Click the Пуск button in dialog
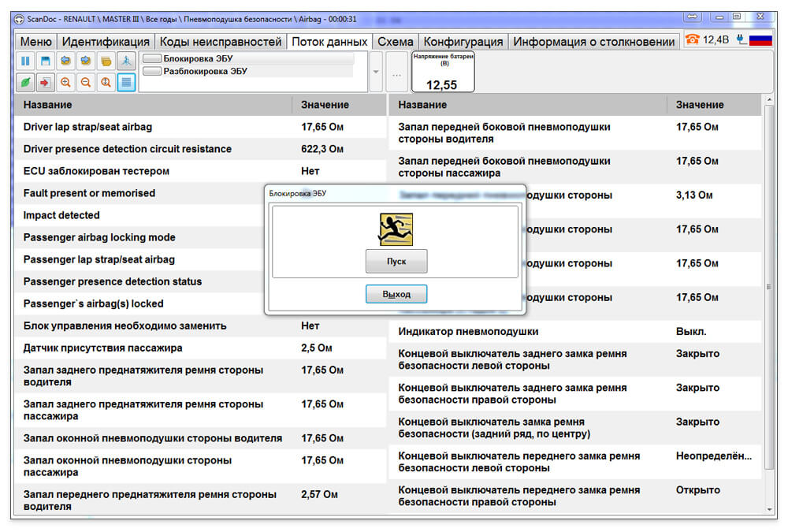Image resolution: width=788 pixels, height=532 pixels. (x=396, y=262)
